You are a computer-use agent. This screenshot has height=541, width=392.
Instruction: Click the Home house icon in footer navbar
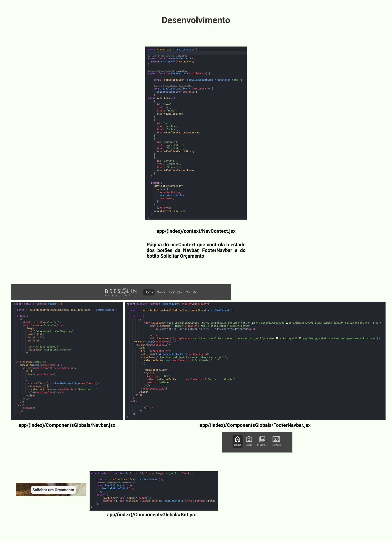pos(237,439)
